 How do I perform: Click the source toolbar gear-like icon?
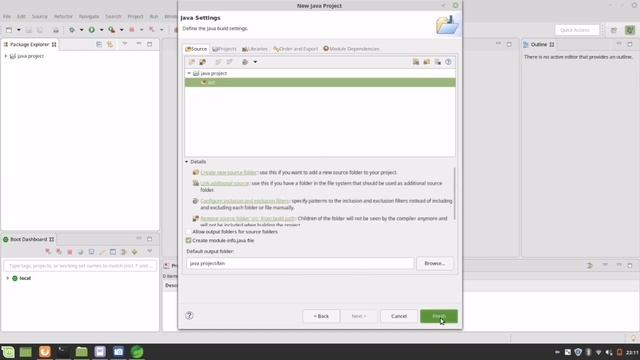coord(245,62)
